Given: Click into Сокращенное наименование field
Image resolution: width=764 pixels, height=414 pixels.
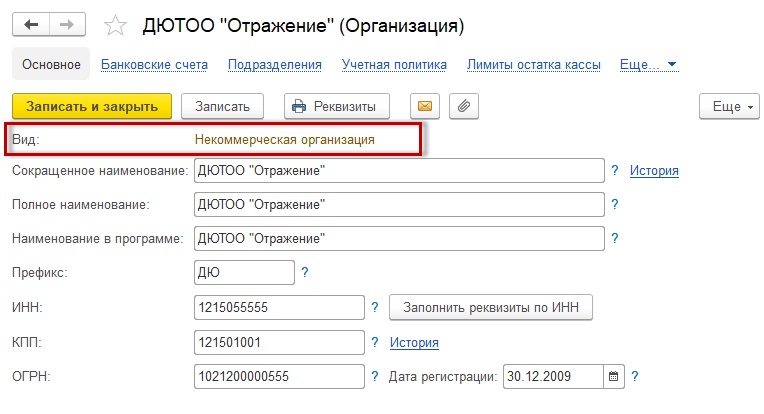Looking at the screenshot, I should click(x=399, y=171).
